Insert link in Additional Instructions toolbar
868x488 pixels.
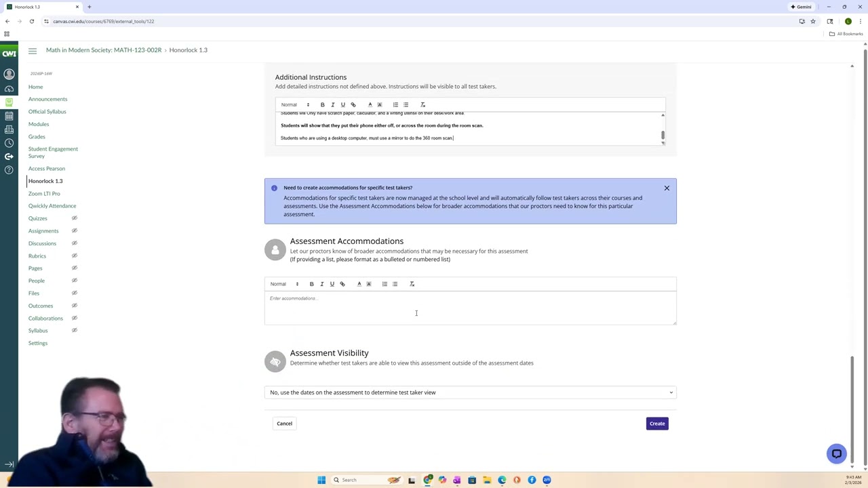point(353,104)
